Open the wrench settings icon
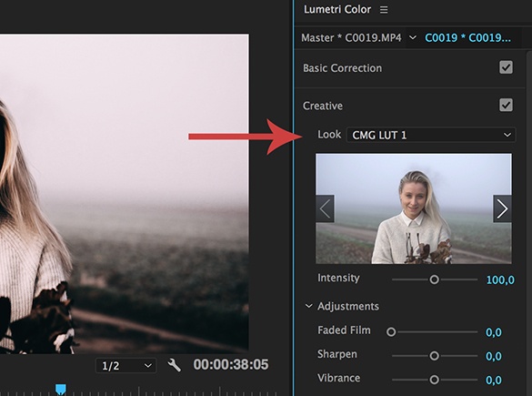This screenshot has width=532, height=396. tap(175, 365)
